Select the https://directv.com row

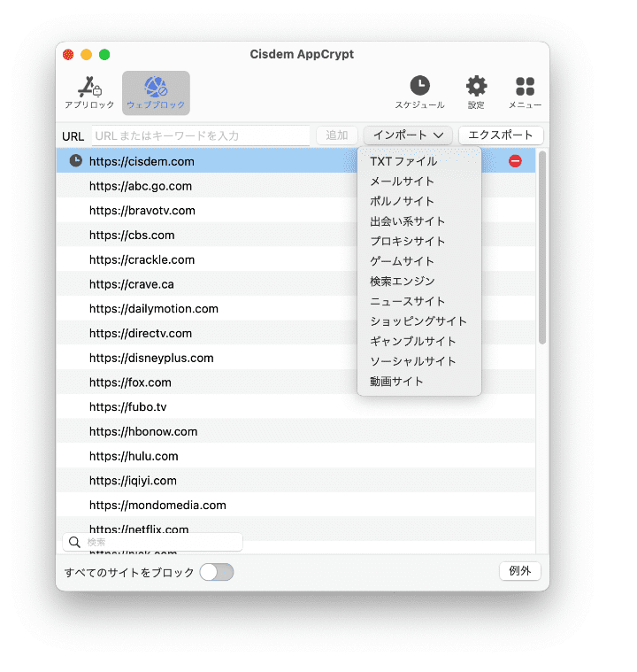coord(295,333)
